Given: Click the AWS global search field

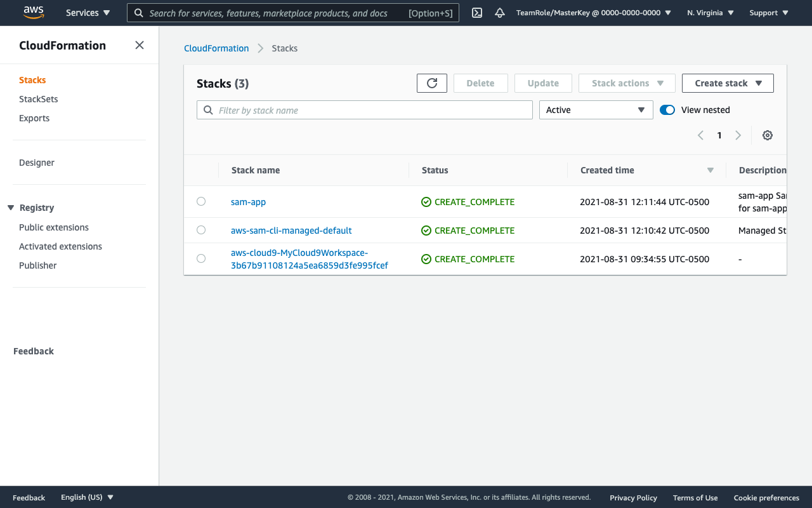Looking at the screenshot, I should [293, 13].
